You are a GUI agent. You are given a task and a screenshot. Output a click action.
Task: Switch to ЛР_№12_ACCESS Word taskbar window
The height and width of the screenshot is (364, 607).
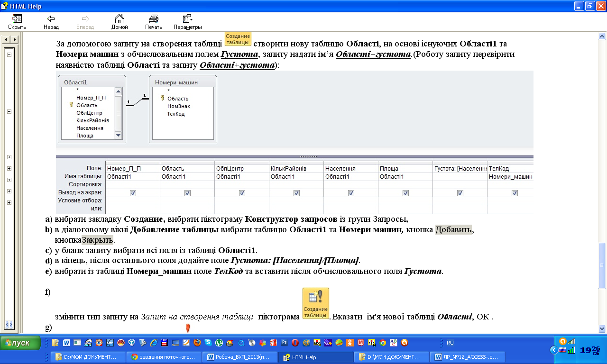pos(468,357)
